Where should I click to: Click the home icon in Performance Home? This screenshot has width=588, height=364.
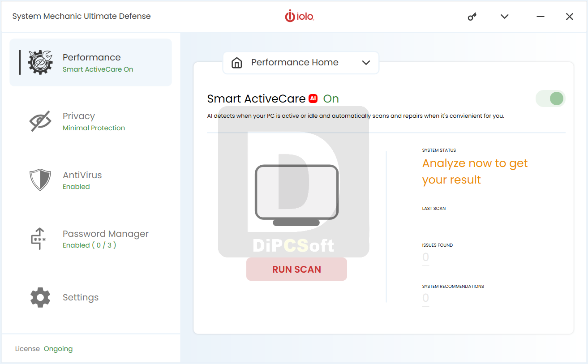(236, 63)
